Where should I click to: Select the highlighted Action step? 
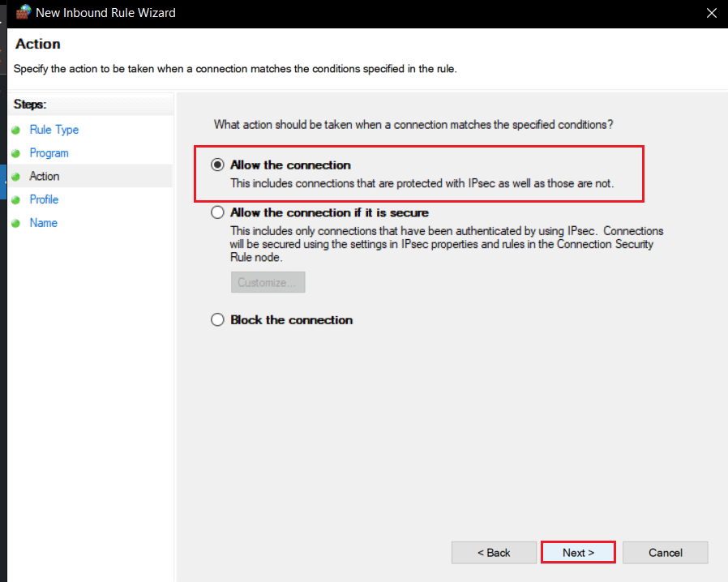tap(45, 176)
